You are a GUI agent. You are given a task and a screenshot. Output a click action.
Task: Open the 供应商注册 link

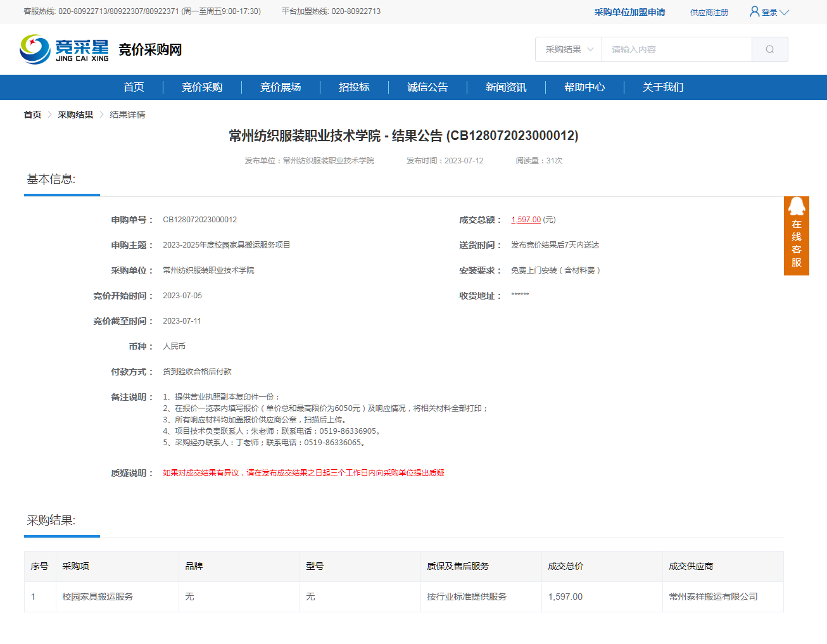pos(709,13)
